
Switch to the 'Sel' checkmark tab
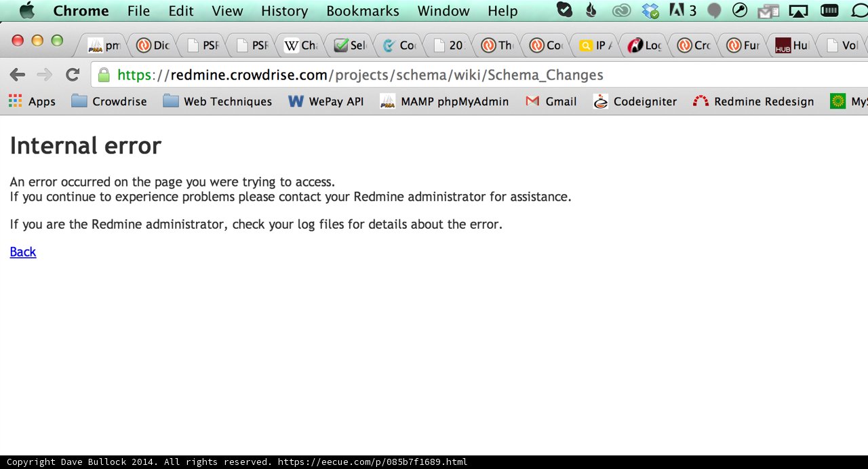350,45
